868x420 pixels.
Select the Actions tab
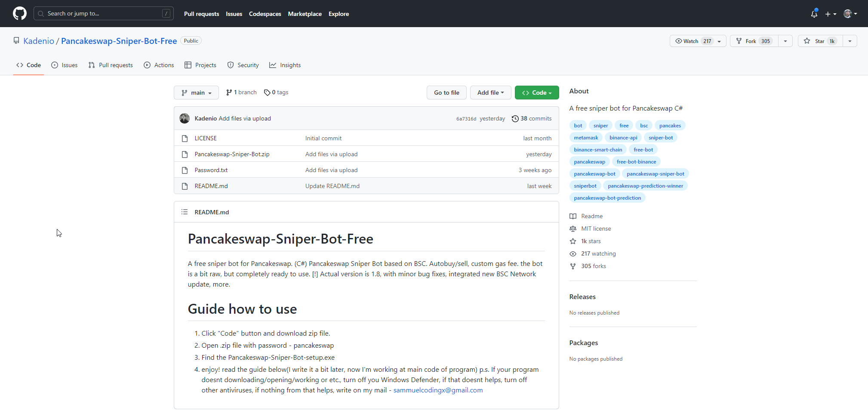click(x=159, y=65)
